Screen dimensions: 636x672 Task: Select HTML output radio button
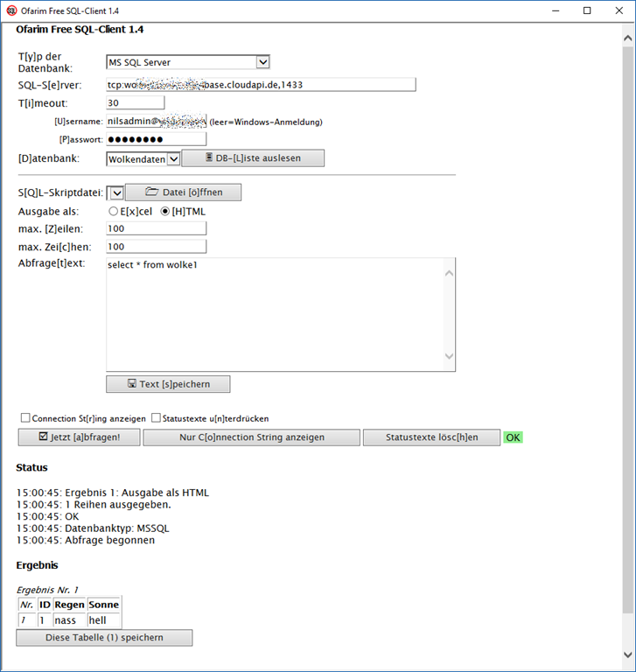pos(165,211)
